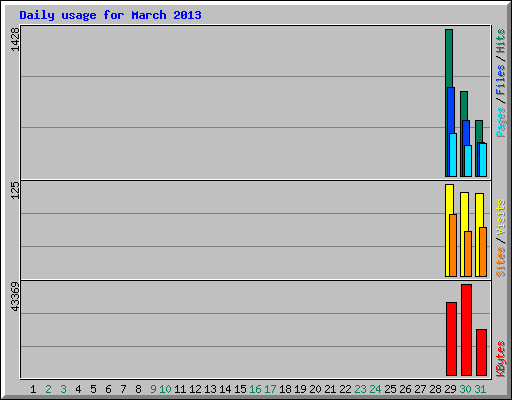Screen dimensions: 512x400
Task: Click the title 'Daily usage for March 2013'
Action: point(110,15)
